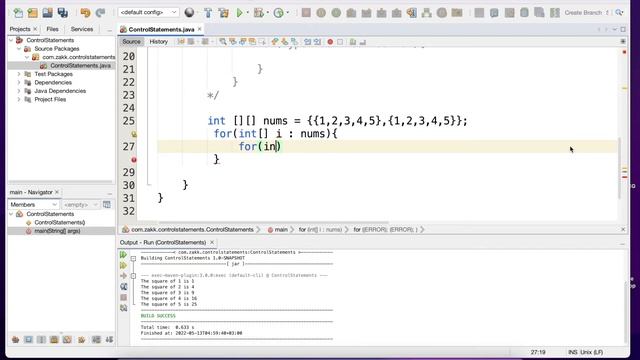
Task: Click the Profile Project clock icon
Action: pyautogui.click(x=278, y=13)
